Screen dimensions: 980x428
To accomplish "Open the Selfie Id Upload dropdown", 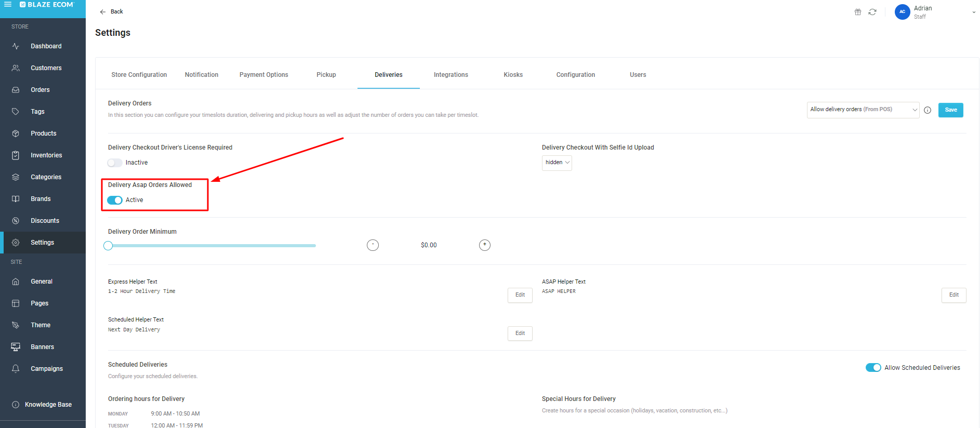I will (557, 163).
